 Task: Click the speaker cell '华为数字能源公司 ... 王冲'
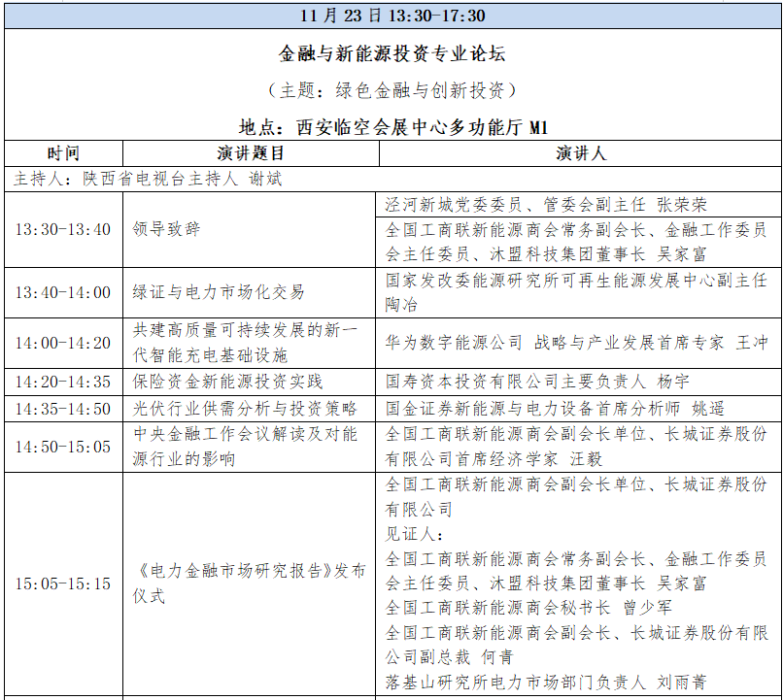(x=578, y=344)
